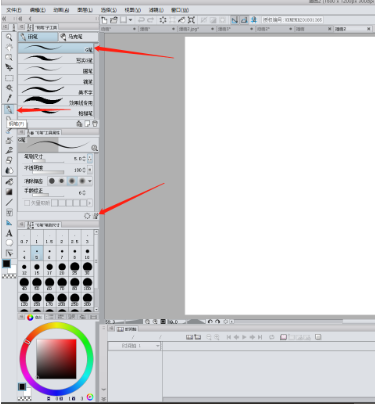
Task: Open the 图层 menu
Action: tap(85, 10)
